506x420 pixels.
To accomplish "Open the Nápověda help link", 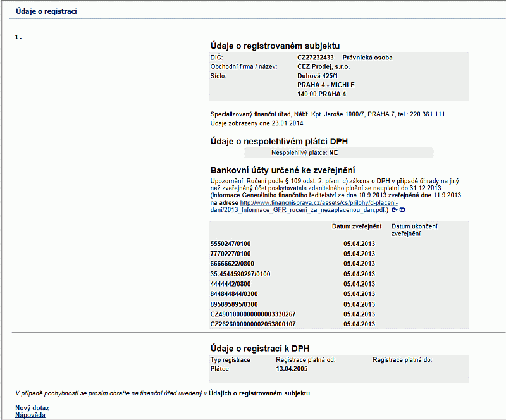I will point(30,415).
